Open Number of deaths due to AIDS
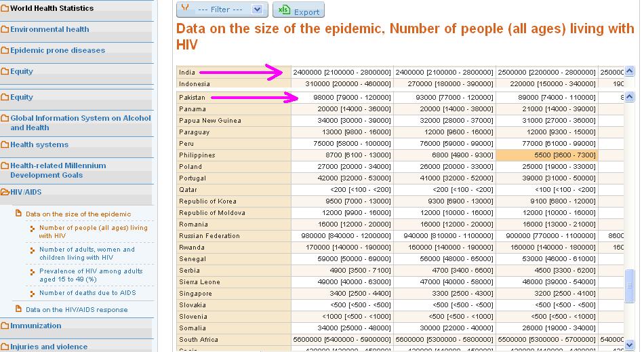The height and width of the screenshot is (352, 644). coord(87,293)
